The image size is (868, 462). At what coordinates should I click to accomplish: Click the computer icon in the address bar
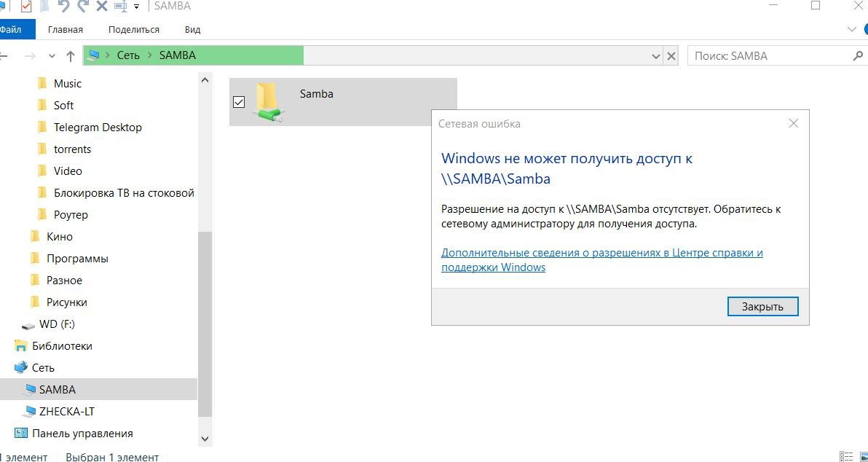93,55
